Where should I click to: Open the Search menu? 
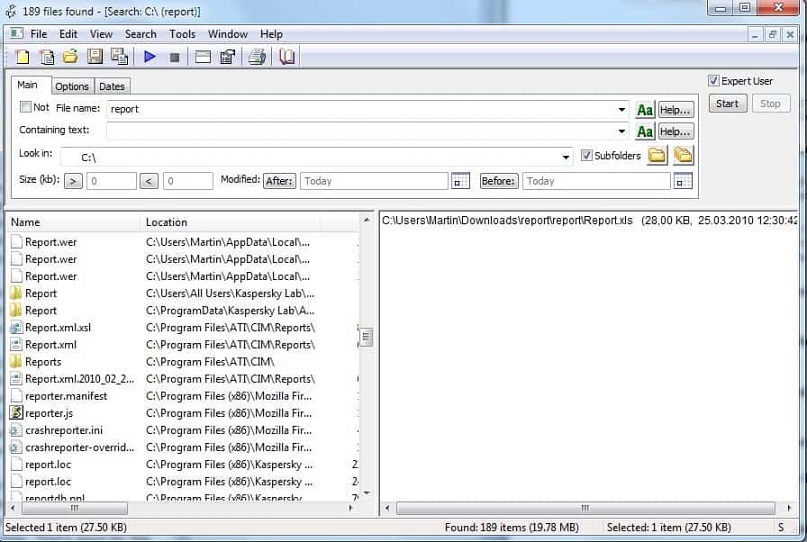141,34
